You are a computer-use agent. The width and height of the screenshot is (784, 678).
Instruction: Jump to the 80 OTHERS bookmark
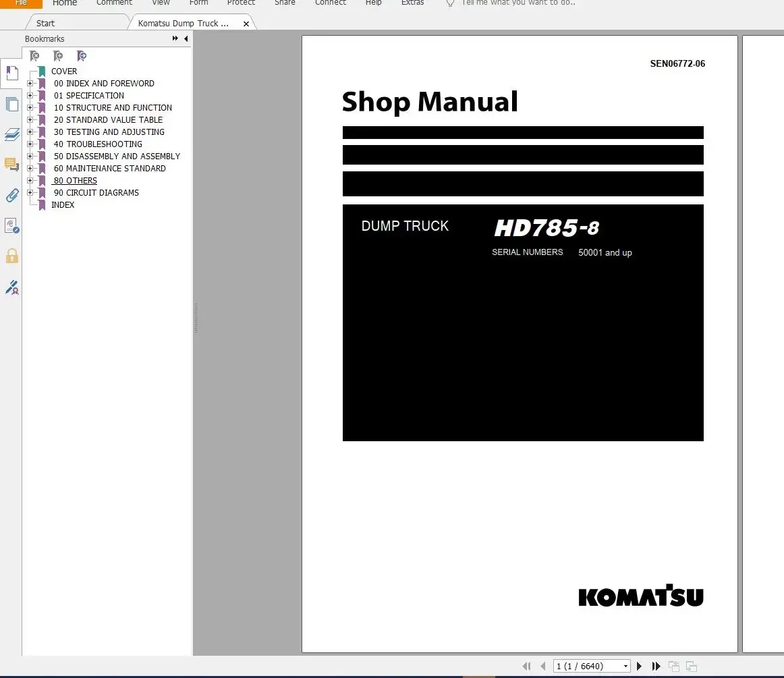click(x=76, y=181)
